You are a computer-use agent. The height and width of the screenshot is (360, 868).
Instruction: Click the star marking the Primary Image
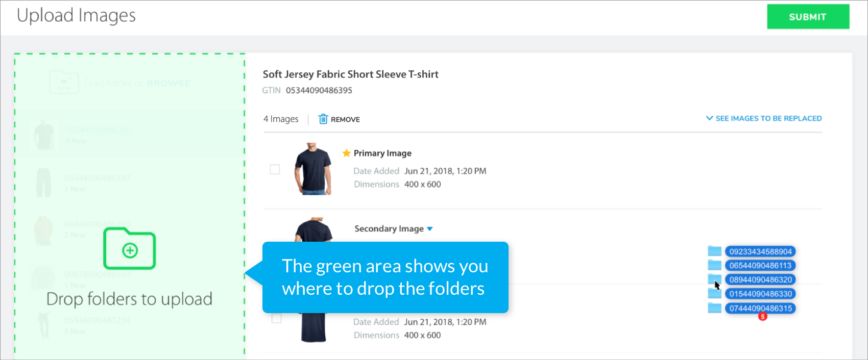[346, 152]
